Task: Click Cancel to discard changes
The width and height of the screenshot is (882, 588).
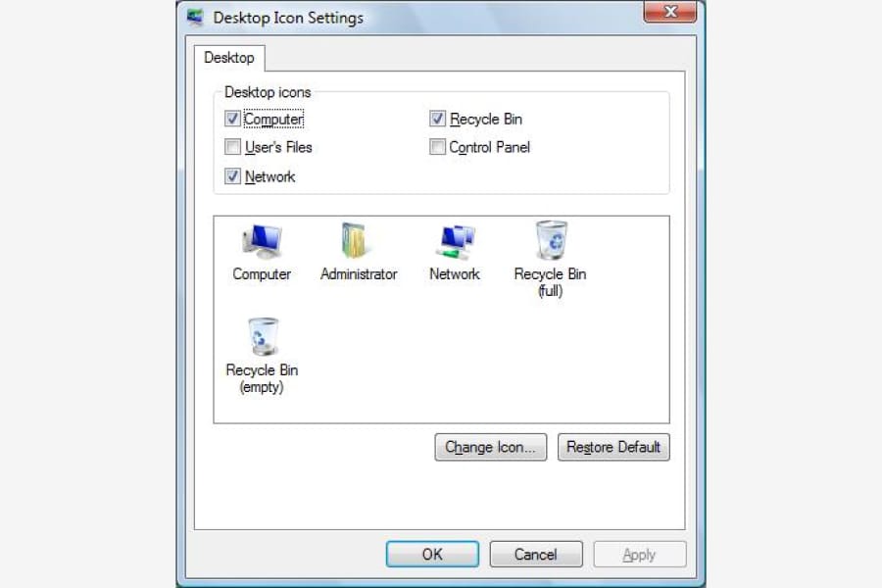Action: pos(536,555)
